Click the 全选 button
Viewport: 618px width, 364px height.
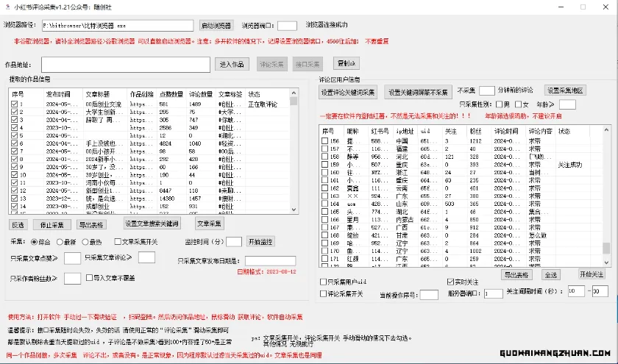[x=550, y=275]
